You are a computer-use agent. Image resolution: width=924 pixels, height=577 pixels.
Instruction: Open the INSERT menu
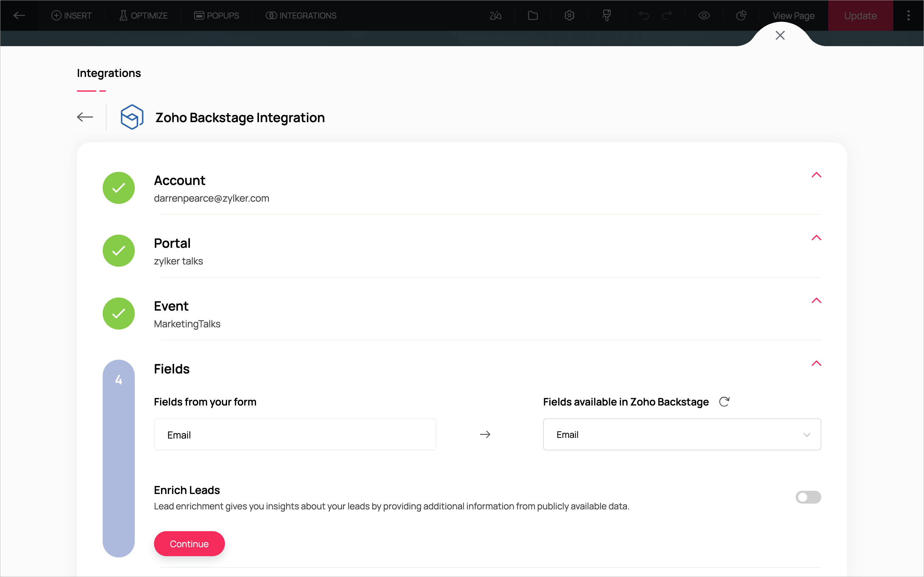72,16
